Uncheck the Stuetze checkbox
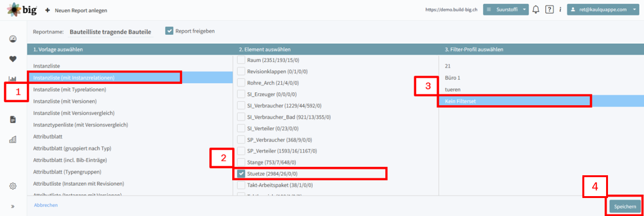Image resolution: width=644 pixels, height=216 pixels. coord(241,174)
